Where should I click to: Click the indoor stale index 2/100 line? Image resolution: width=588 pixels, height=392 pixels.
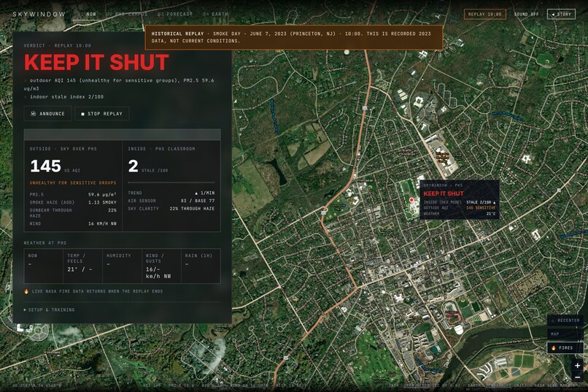point(63,97)
